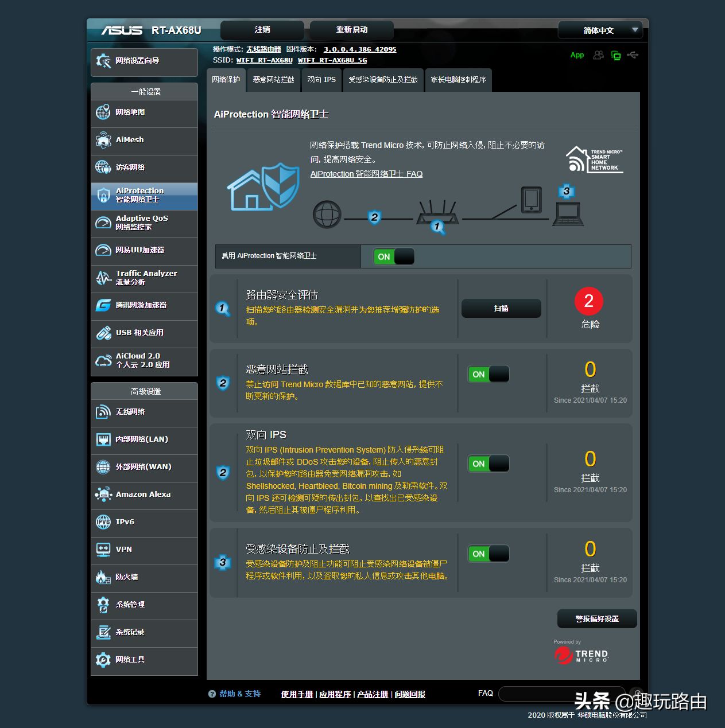Switch to the 双向 IPS tab
The height and width of the screenshot is (728, 725).
[321, 80]
